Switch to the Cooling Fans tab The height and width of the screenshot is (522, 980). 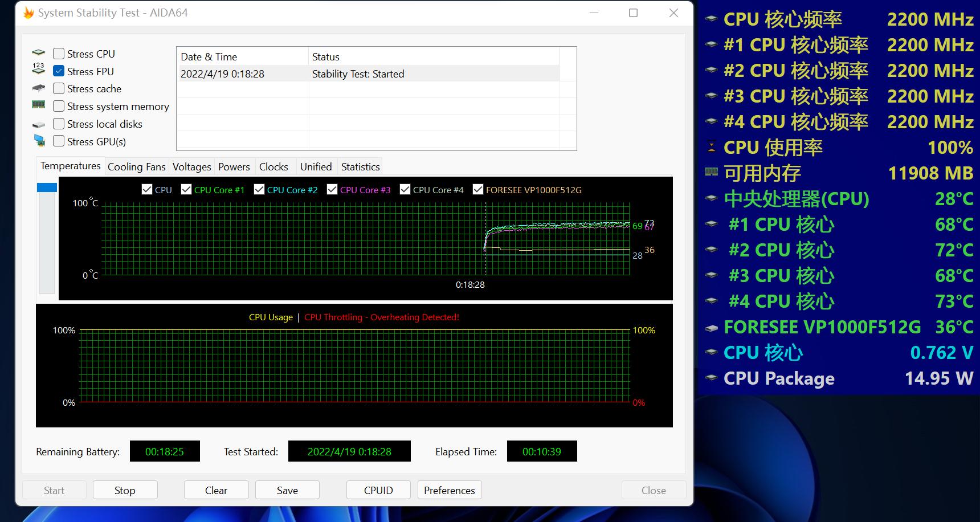coord(136,167)
